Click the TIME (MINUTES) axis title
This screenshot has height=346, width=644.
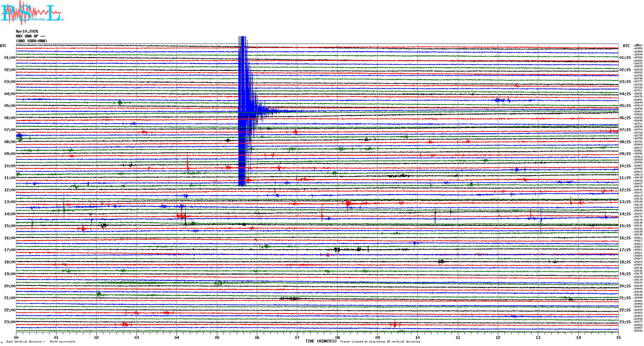321,341
